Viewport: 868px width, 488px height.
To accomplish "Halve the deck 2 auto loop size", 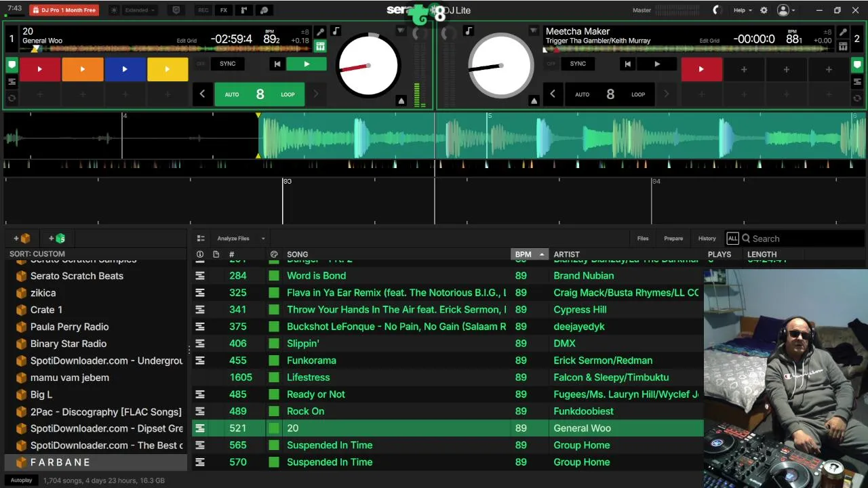I will pyautogui.click(x=552, y=94).
